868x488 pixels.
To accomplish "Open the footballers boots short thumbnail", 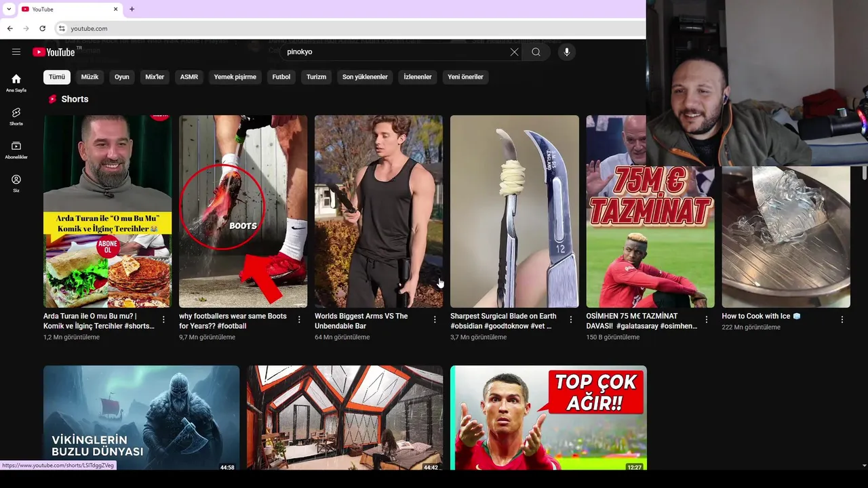I will pos(243,211).
